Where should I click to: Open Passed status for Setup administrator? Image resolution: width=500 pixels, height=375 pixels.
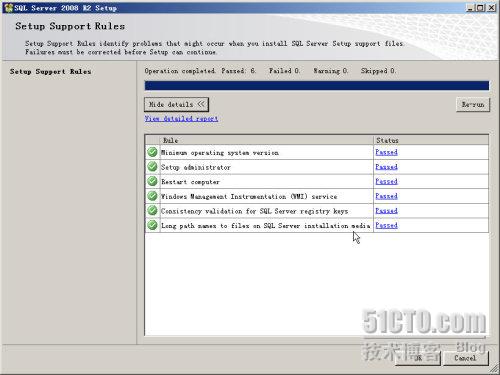pos(386,167)
